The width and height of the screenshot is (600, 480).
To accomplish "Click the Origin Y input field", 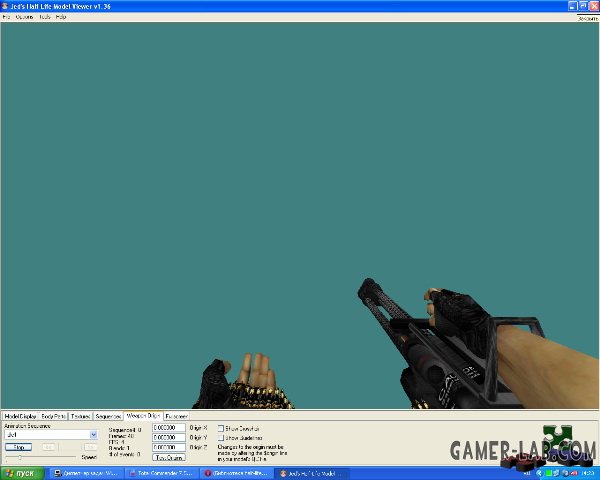I will click(x=169, y=438).
